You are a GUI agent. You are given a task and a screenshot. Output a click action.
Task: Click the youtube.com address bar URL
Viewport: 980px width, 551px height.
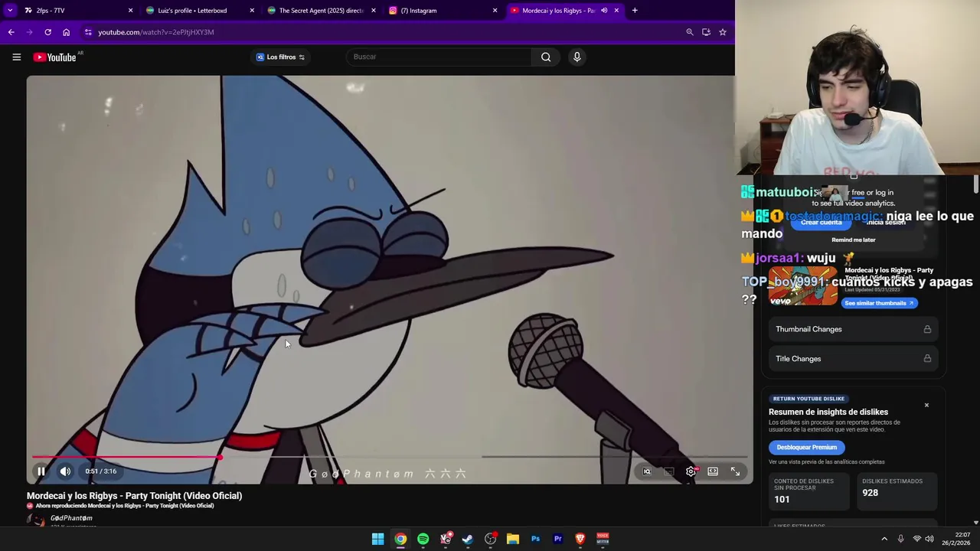coord(156,32)
